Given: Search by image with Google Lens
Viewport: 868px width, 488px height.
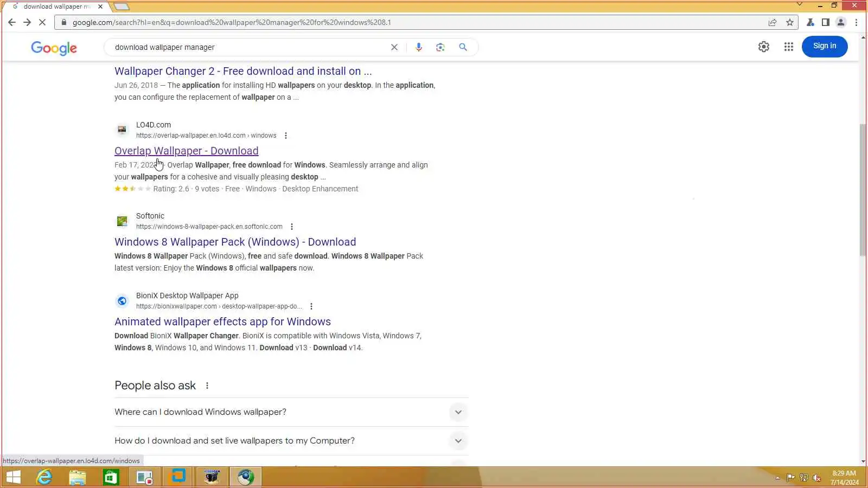Looking at the screenshot, I should [441, 47].
